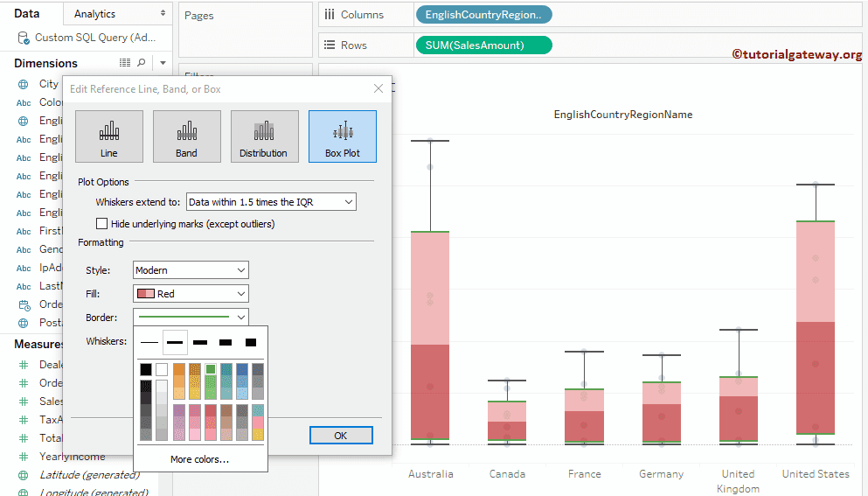The width and height of the screenshot is (868, 496).
Task: Click the globe icon beside City
Action: (x=24, y=84)
